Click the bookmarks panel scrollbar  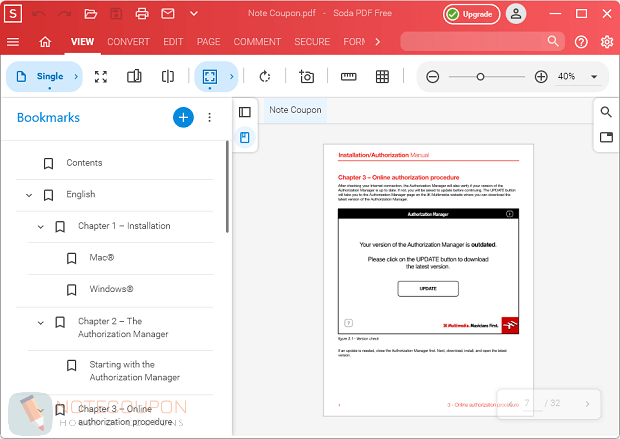(227, 187)
